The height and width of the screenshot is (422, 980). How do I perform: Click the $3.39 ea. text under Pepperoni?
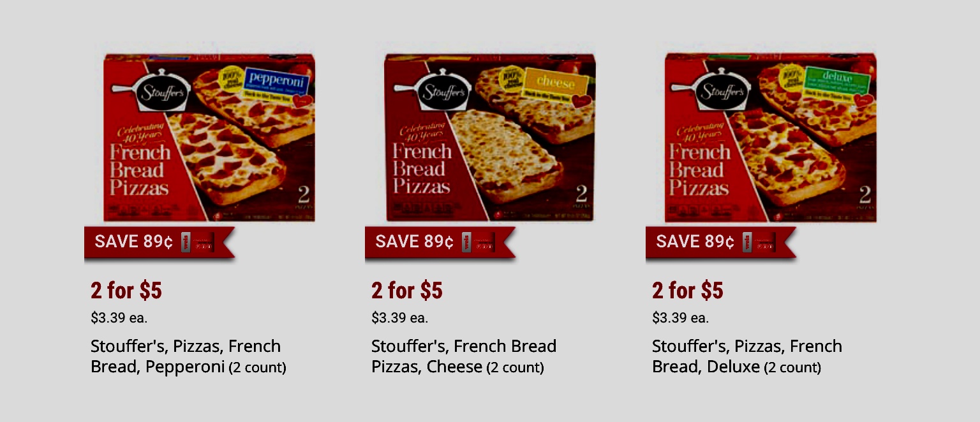[119, 317]
